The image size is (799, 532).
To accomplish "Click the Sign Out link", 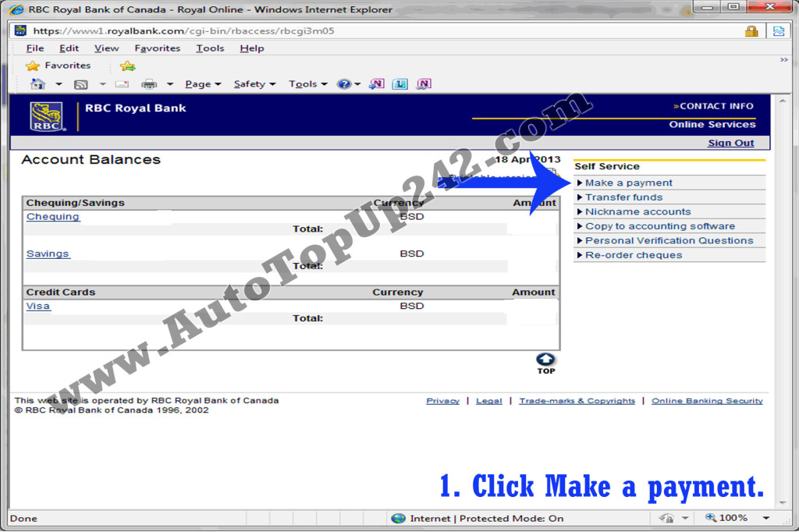I will coord(730,144).
